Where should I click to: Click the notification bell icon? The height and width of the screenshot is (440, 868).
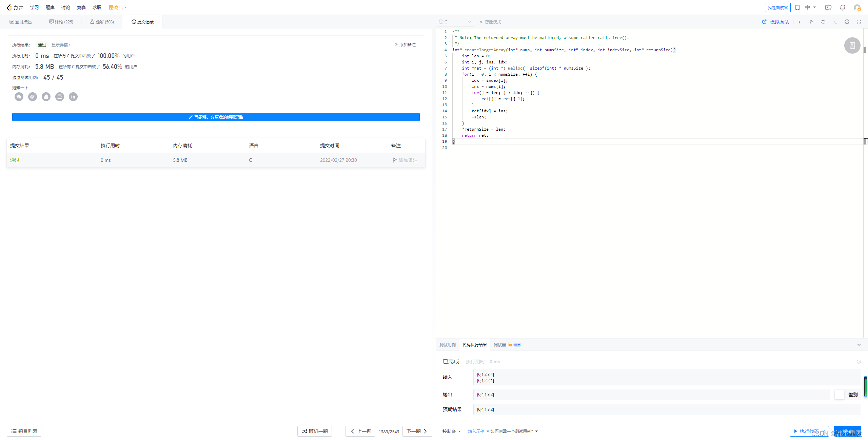pos(842,7)
